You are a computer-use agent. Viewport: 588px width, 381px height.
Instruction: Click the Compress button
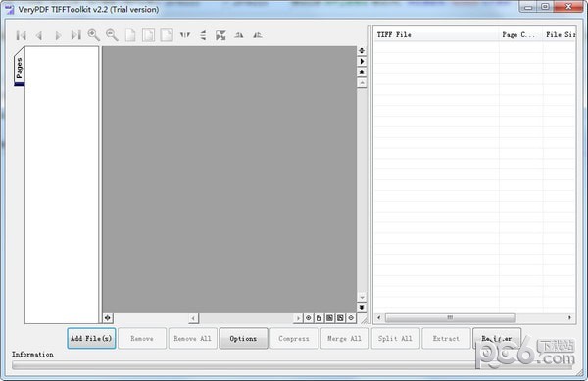coord(294,338)
